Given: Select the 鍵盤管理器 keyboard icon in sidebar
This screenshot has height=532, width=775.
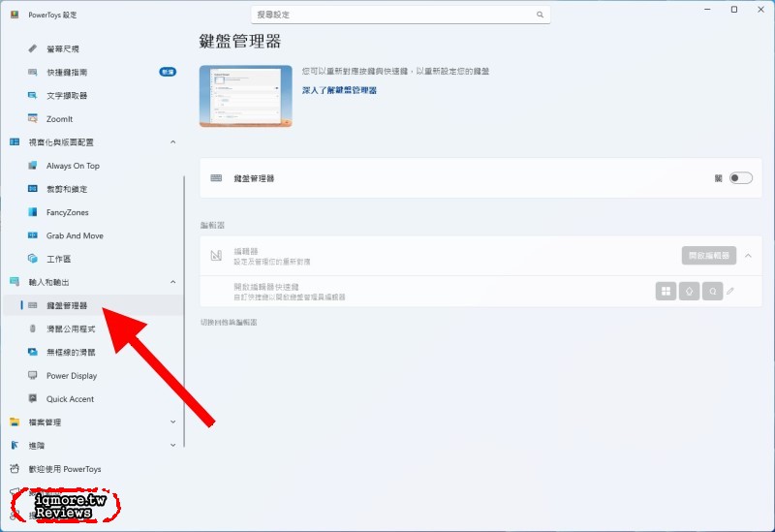Looking at the screenshot, I should click(x=33, y=305).
